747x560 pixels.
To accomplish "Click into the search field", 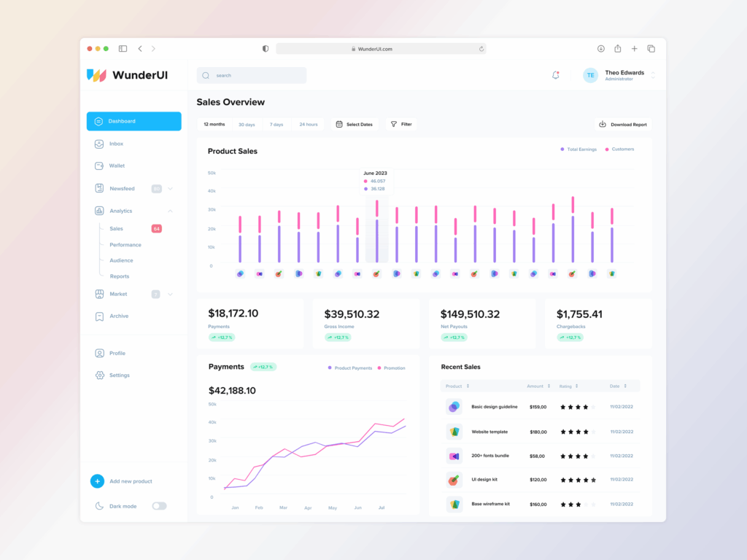I will (x=255, y=75).
